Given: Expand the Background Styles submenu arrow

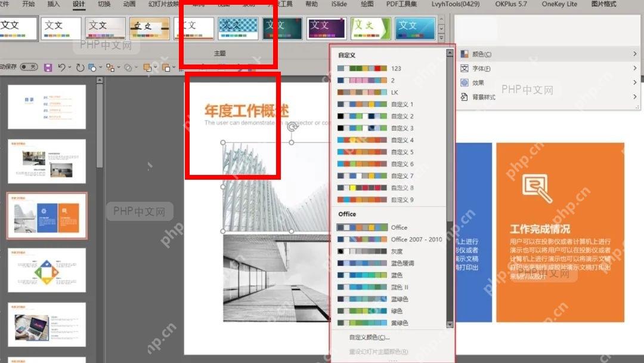Looking at the screenshot, I should tap(634, 97).
